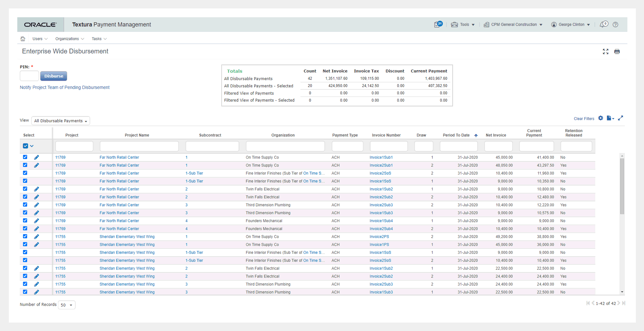Open the Help question mark icon

pos(616,24)
